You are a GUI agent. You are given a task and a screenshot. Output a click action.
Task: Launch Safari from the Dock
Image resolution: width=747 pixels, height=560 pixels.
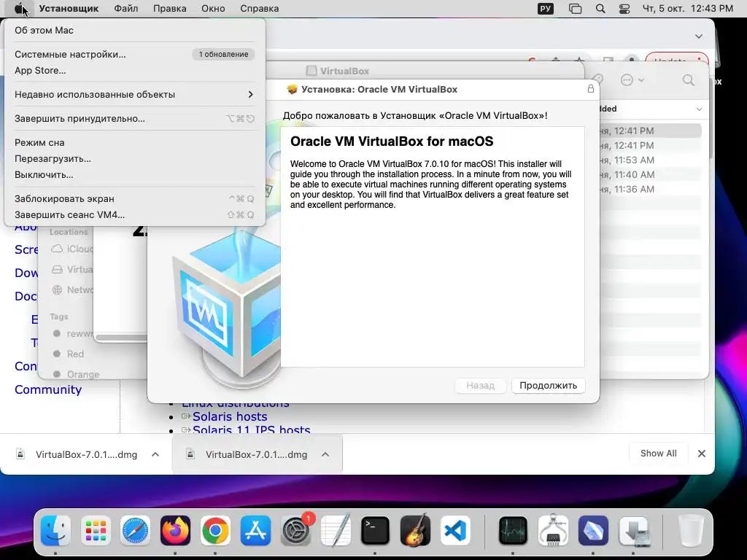click(135, 531)
